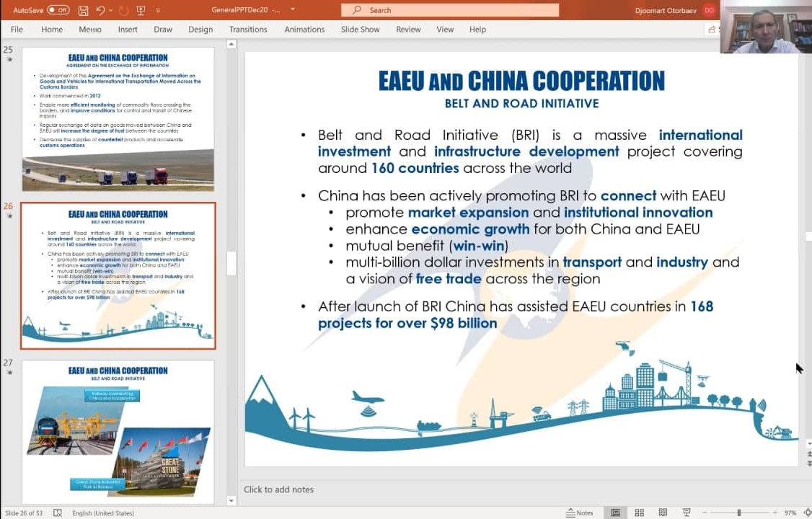Screen dimensions: 812x519
Task: Click English (United States) language button
Action: coord(103,513)
